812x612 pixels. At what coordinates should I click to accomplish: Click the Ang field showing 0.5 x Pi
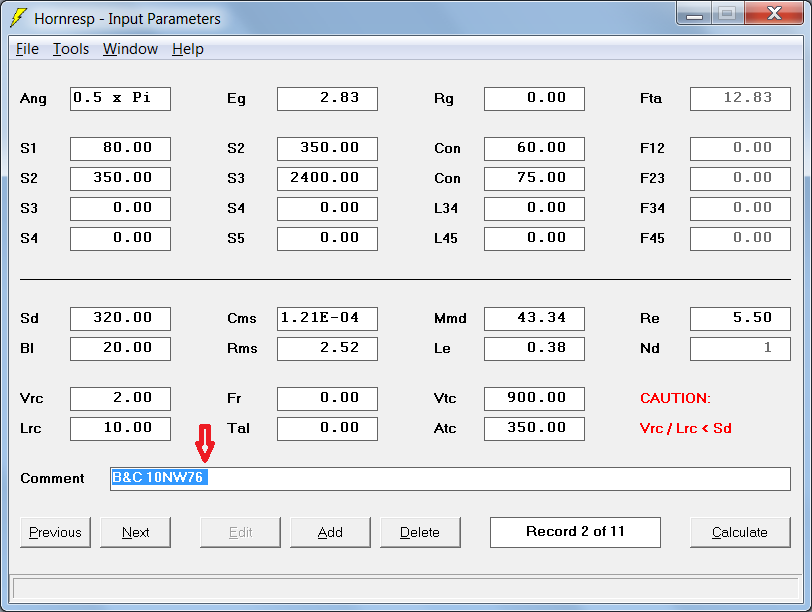120,98
